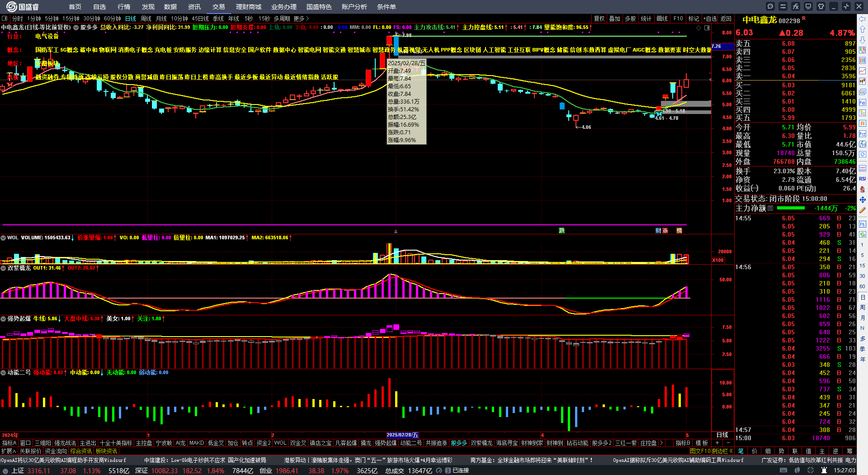Collapse the 强势起爆 indicator panel
868x475 pixels.
3,319
